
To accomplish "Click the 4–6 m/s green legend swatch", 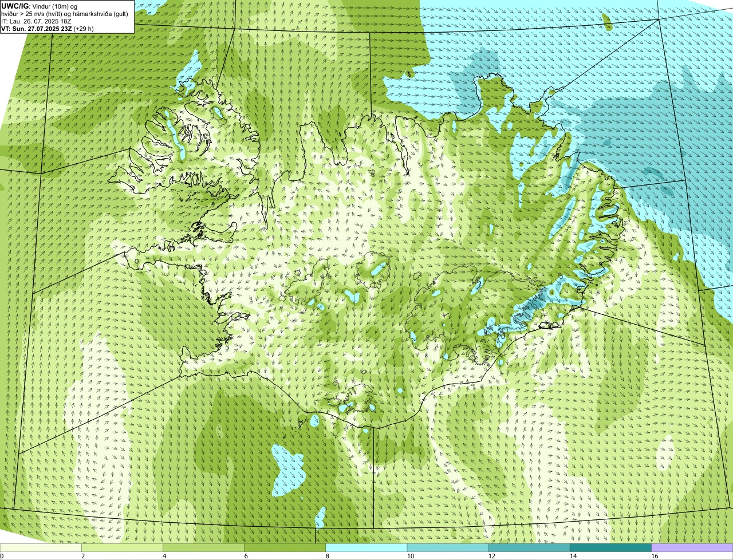I will 204,547.
